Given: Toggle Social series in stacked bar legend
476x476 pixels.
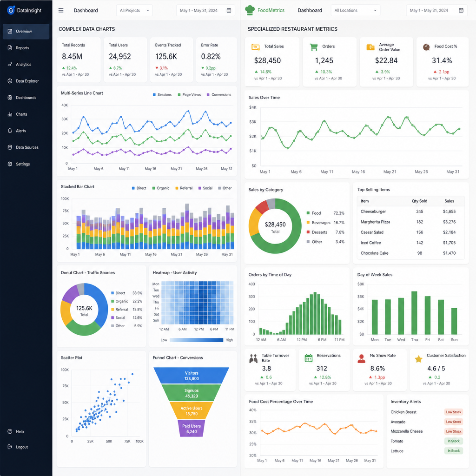Looking at the screenshot, I should [x=205, y=188].
